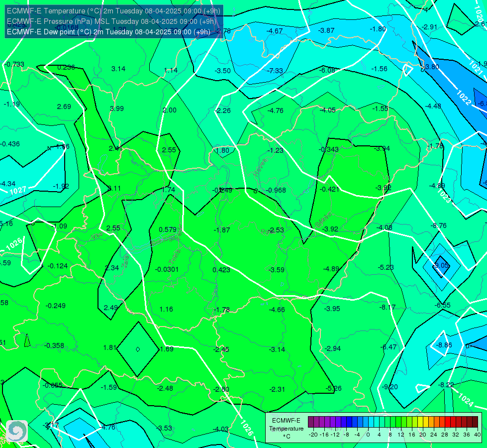This screenshot has height=448, width=487.
Task: Click the swirl logo icon in the corner
Action: pos(17,431)
